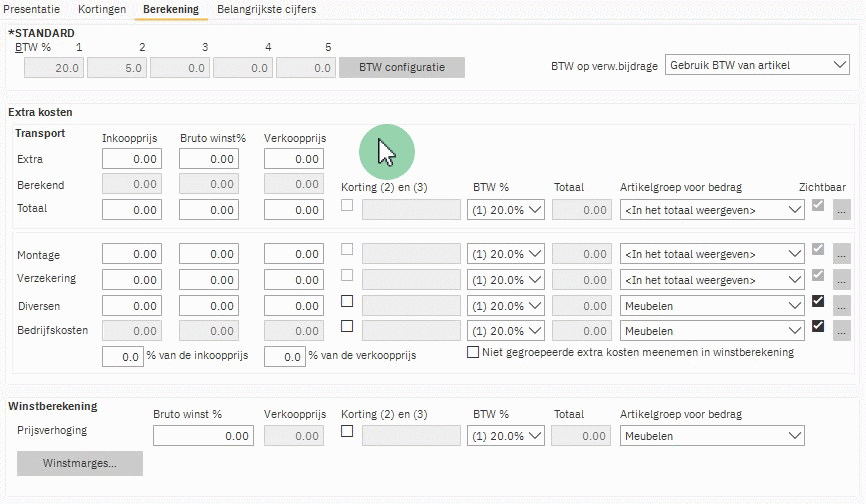
Task: Open the Artikelgroep dropdown for Prijsverhoging
Action: pyautogui.click(x=712, y=436)
